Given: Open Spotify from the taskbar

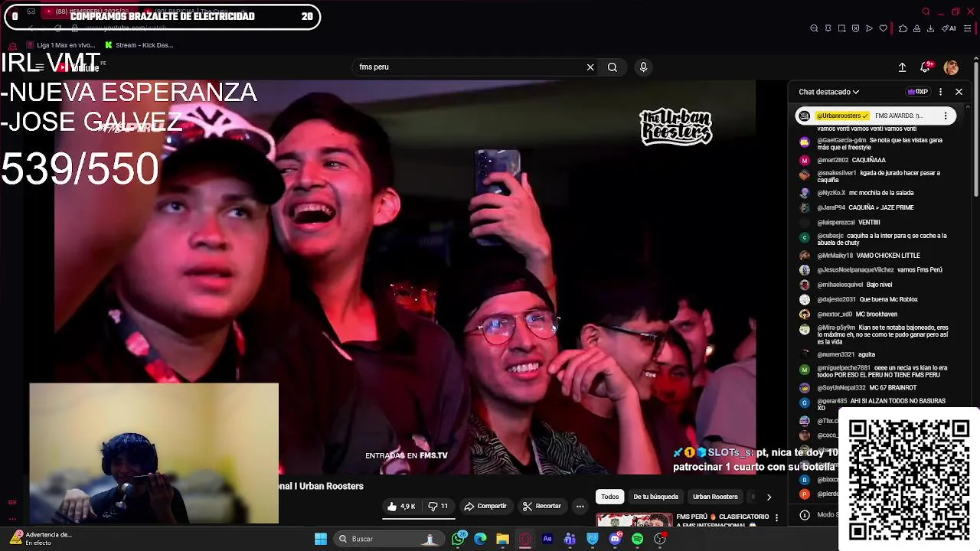Looking at the screenshot, I should 637,539.
